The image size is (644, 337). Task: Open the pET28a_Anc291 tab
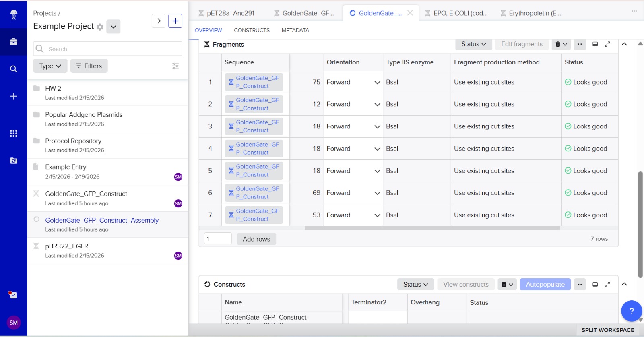(230, 13)
